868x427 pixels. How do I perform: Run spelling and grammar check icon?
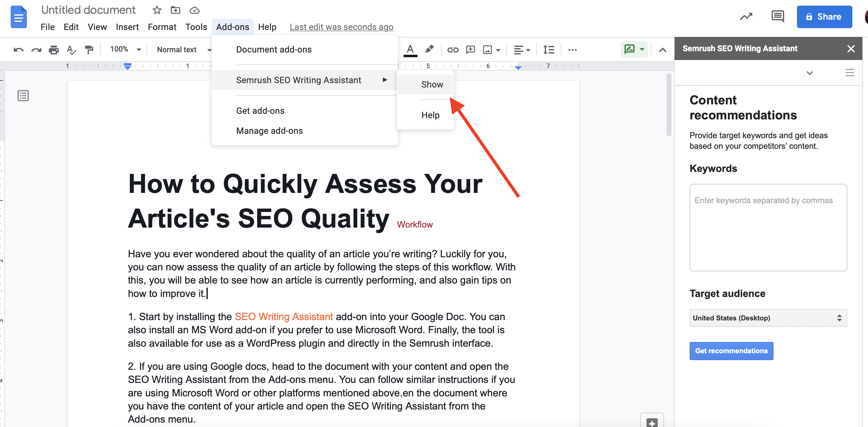click(71, 50)
